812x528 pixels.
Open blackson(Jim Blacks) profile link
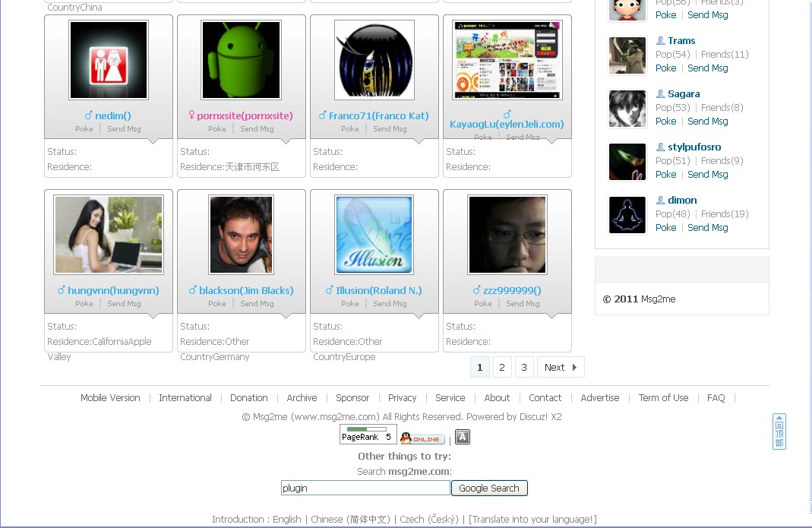tap(246, 290)
